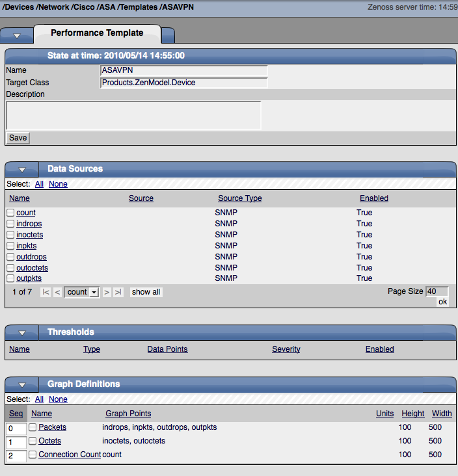Click the Seq field for Packets graph
The image size is (458, 476).
click(16, 429)
